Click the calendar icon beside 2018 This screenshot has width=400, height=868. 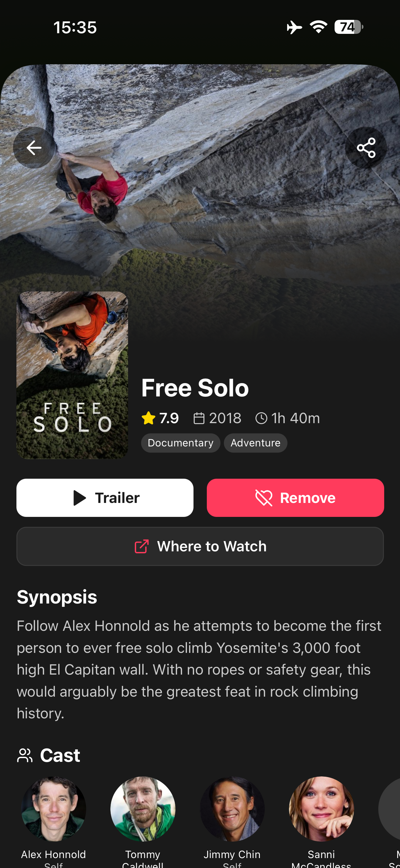pos(199,418)
